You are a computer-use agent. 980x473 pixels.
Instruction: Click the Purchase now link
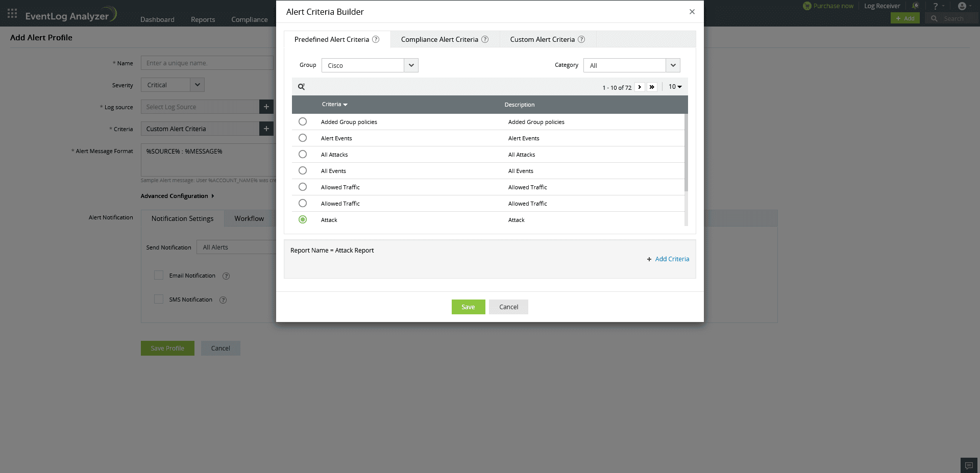pyautogui.click(x=833, y=6)
